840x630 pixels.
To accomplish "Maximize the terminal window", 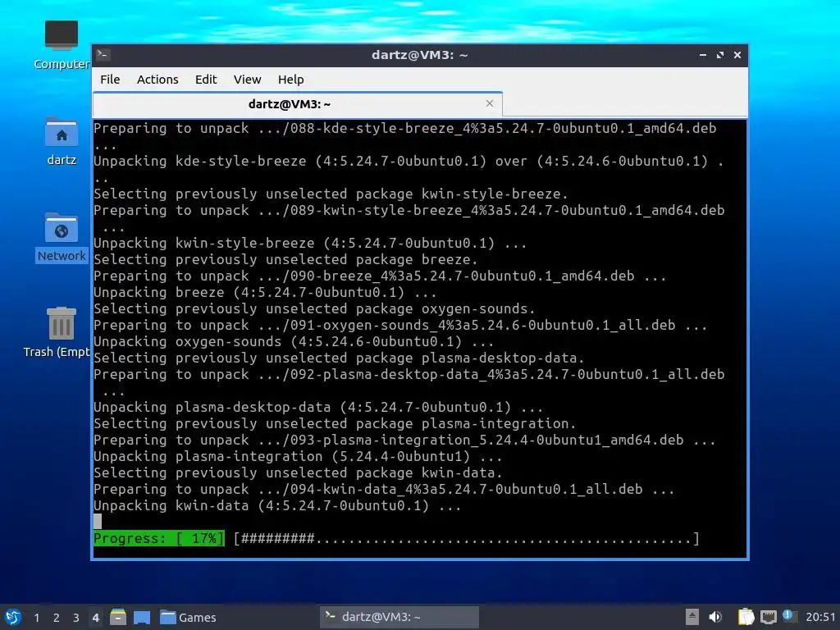I will pos(720,55).
